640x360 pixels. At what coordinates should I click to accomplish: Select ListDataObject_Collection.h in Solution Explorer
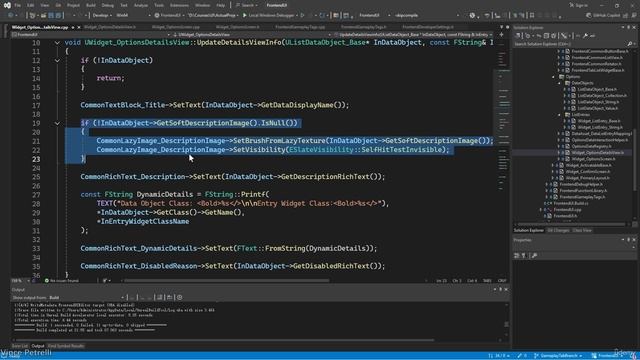602,96
